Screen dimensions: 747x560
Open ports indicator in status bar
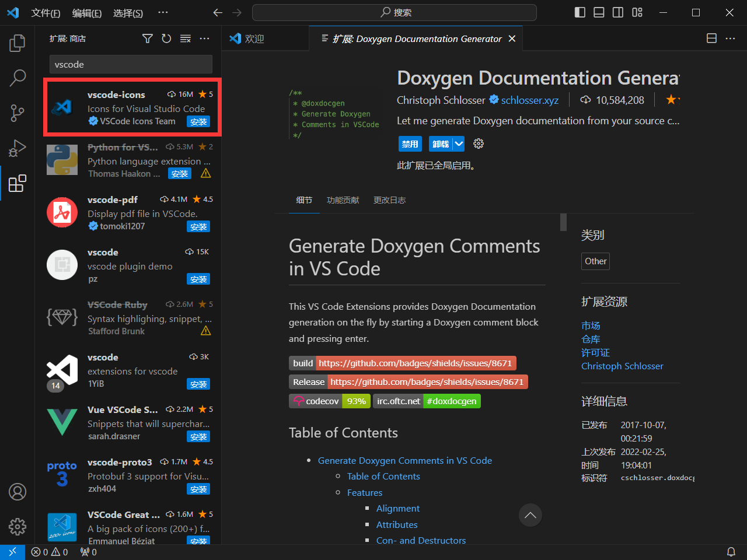pos(89,552)
